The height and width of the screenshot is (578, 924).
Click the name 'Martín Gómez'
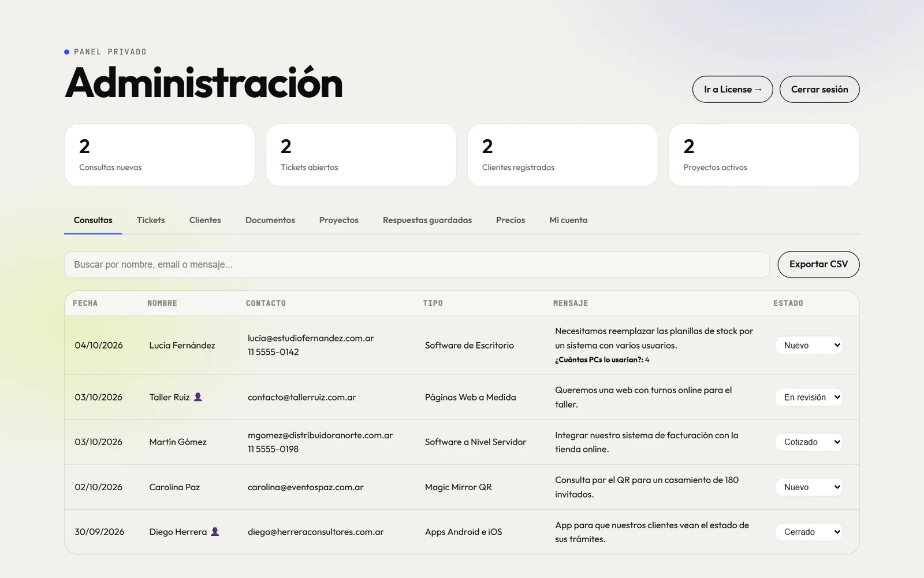(178, 442)
